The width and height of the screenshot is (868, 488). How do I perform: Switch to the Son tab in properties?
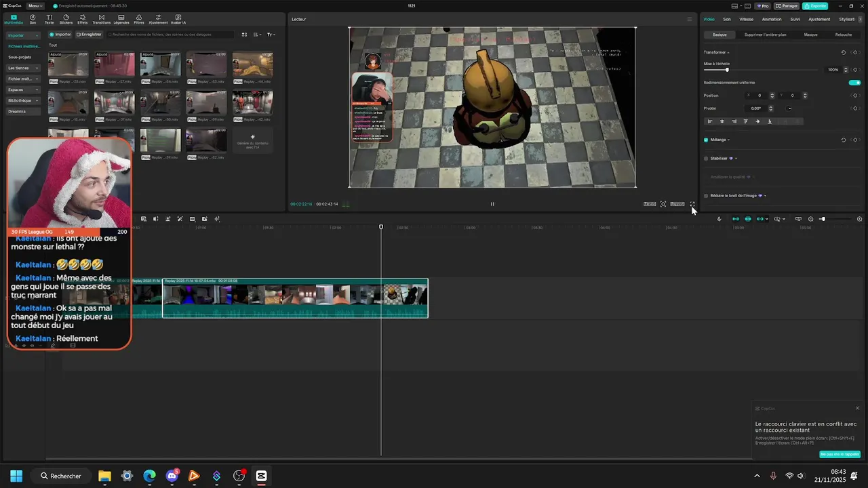tap(727, 19)
